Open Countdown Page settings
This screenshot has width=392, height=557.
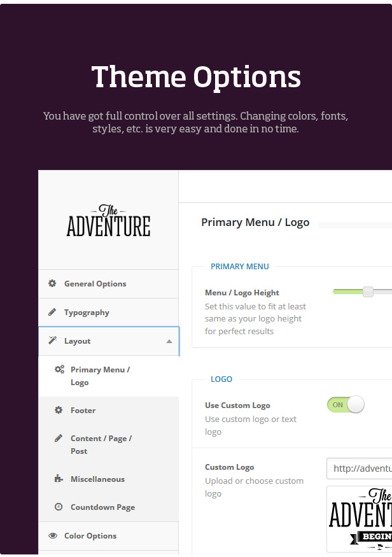102,507
